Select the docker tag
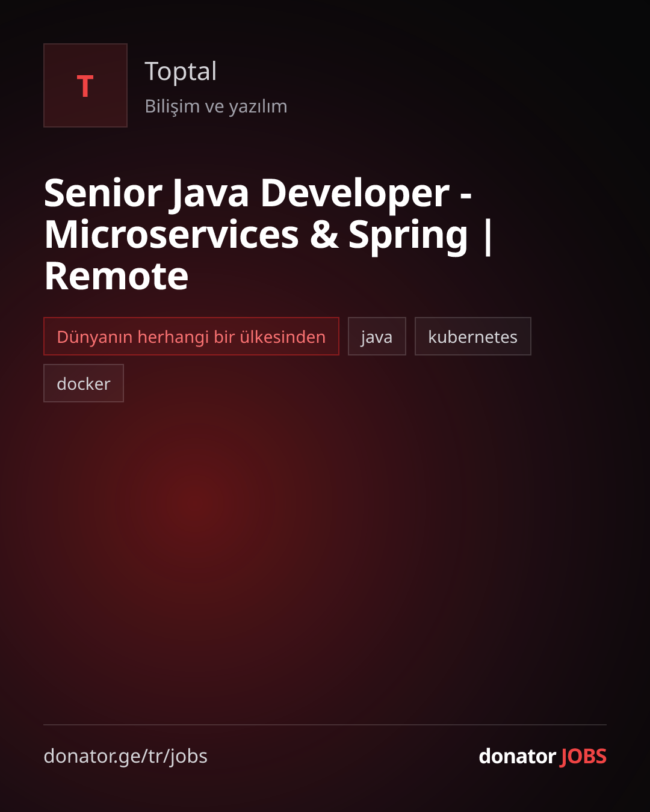650x812 pixels. [x=84, y=383]
